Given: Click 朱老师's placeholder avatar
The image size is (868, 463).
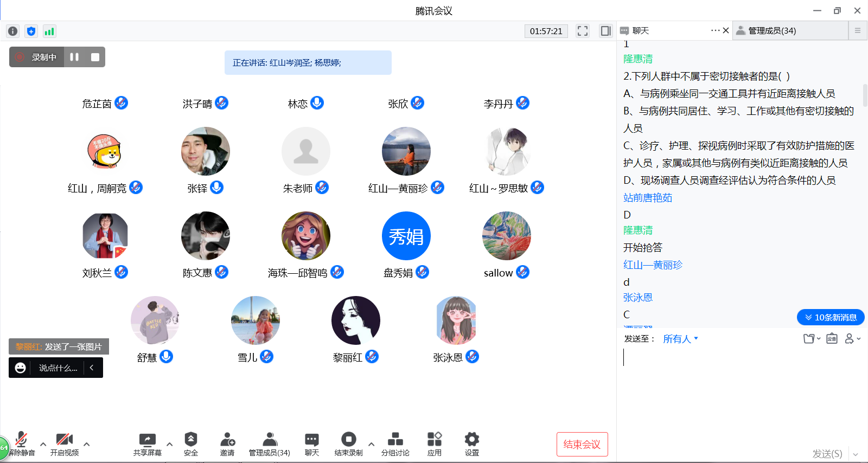Looking at the screenshot, I should (306, 151).
